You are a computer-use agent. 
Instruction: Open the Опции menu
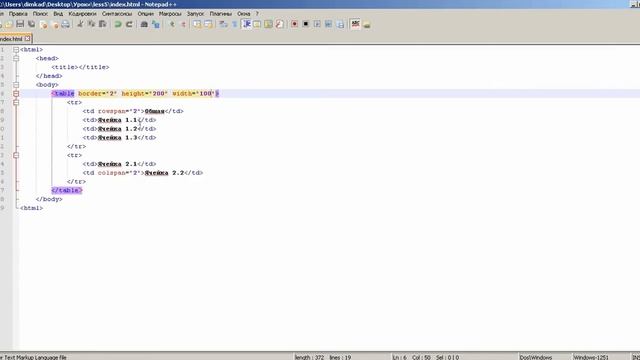click(x=145, y=14)
